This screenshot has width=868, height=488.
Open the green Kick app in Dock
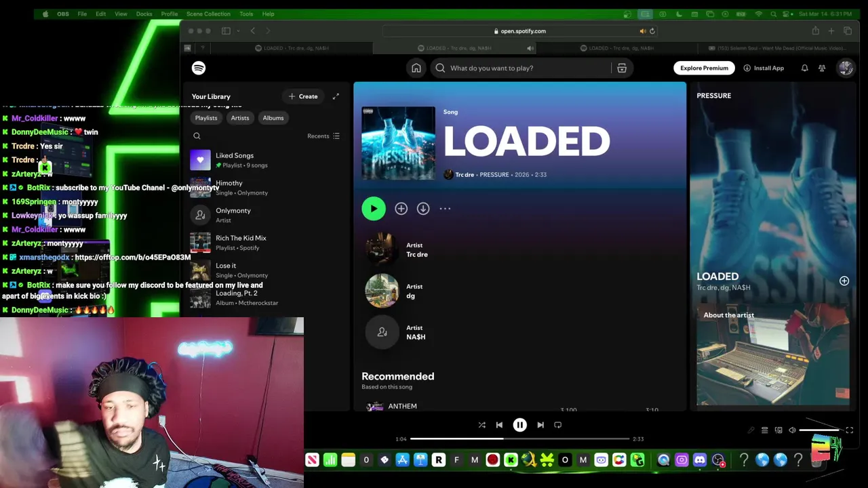coord(511,461)
